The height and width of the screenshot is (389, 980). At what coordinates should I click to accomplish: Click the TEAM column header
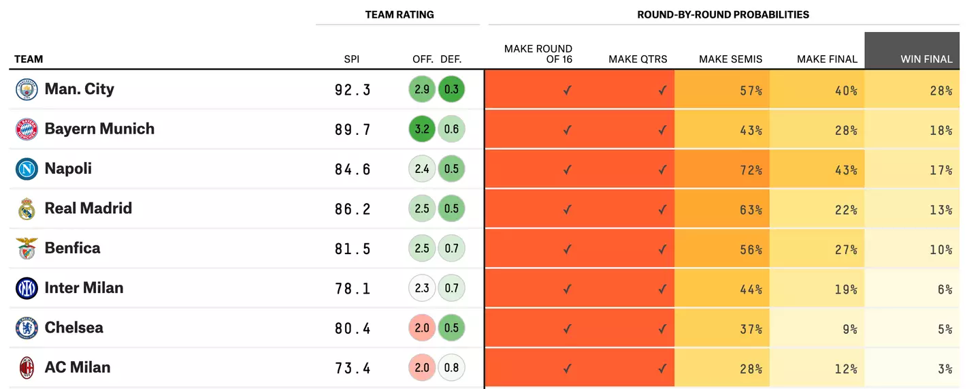coord(29,59)
